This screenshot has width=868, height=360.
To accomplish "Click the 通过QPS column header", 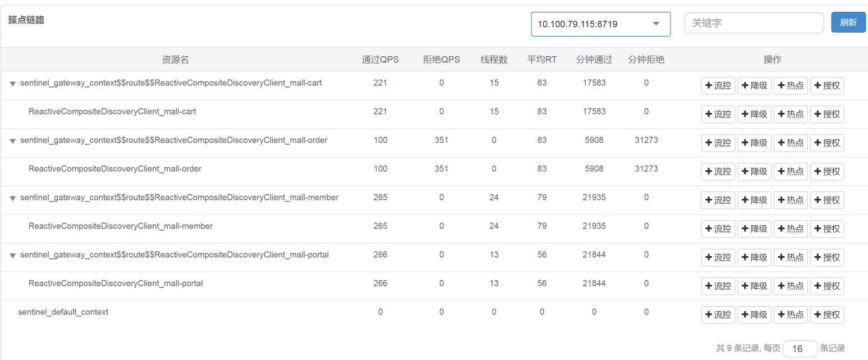I will (x=380, y=60).
